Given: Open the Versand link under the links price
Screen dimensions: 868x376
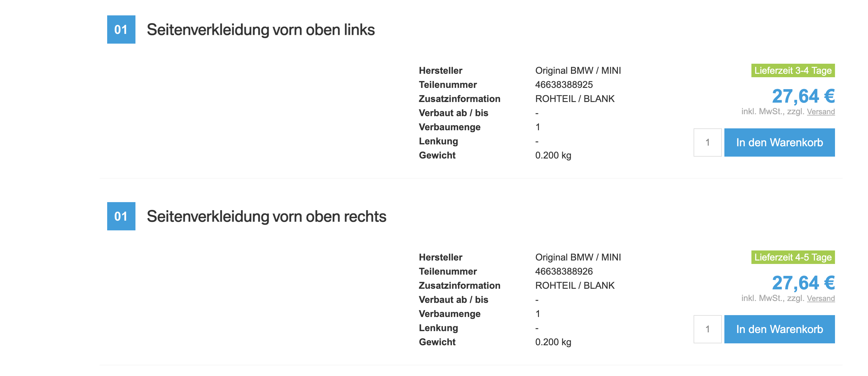Looking at the screenshot, I should pos(821,112).
